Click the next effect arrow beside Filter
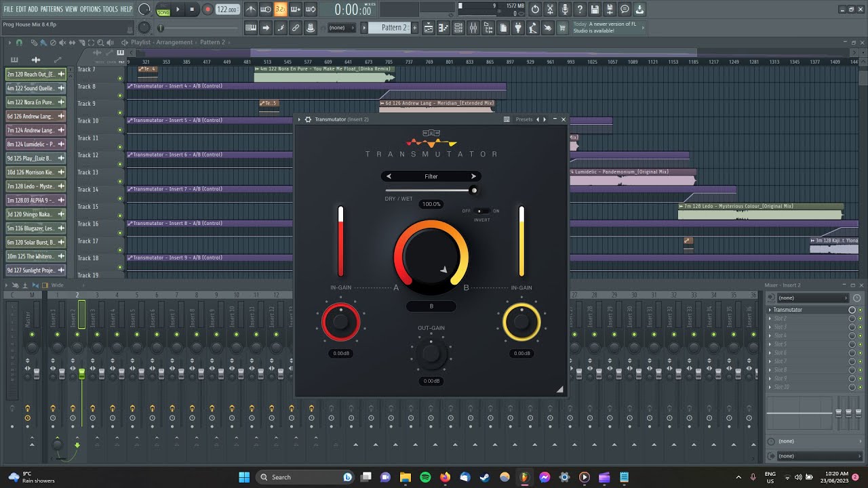Viewport: 868px width, 488px height. tap(473, 176)
